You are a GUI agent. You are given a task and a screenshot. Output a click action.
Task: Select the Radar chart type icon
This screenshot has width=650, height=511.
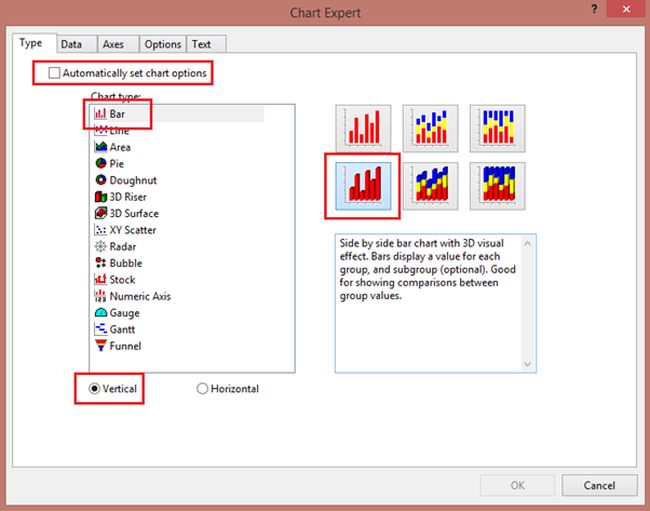coord(100,247)
